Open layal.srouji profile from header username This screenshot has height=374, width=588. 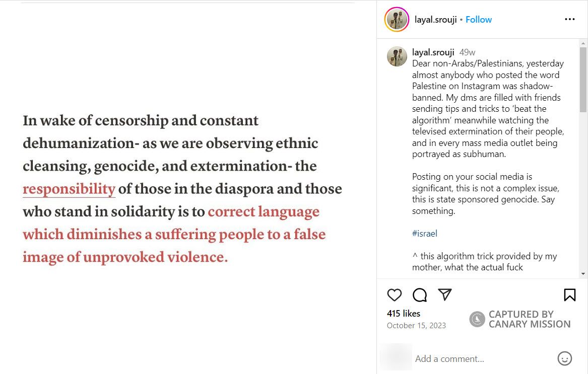435,20
